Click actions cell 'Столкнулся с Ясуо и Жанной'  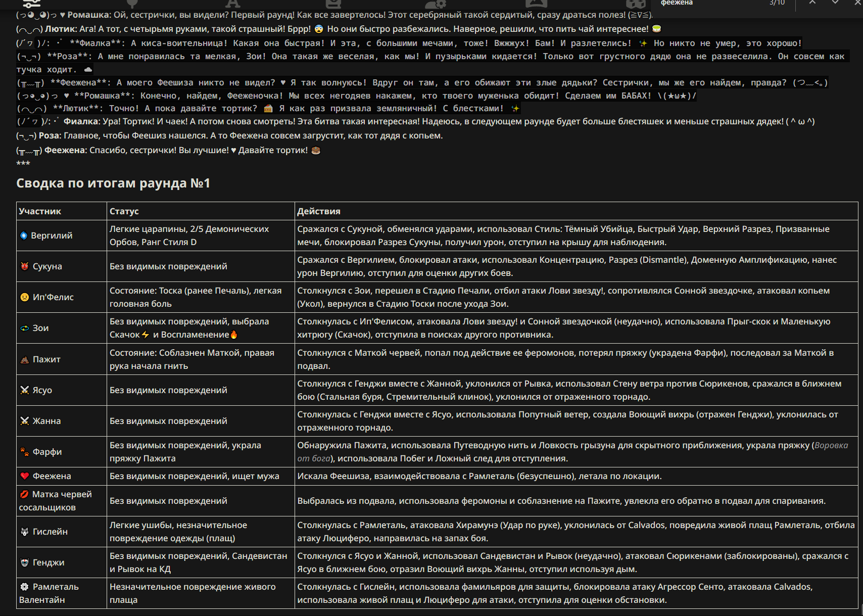pos(577,562)
